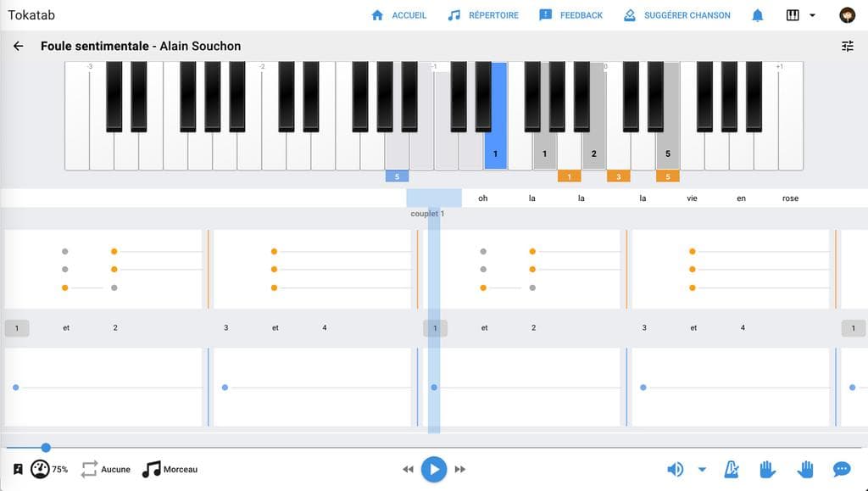The height and width of the screenshot is (491, 868).
Task: Click the speedometer tempo icon at 75%
Action: point(40,470)
